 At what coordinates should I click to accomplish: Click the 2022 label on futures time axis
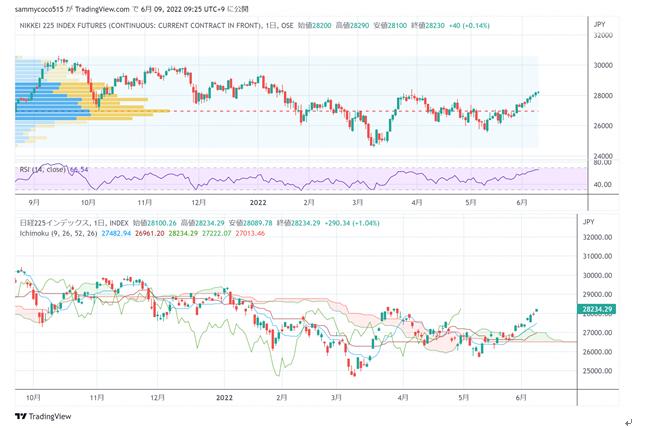[x=258, y=202]
